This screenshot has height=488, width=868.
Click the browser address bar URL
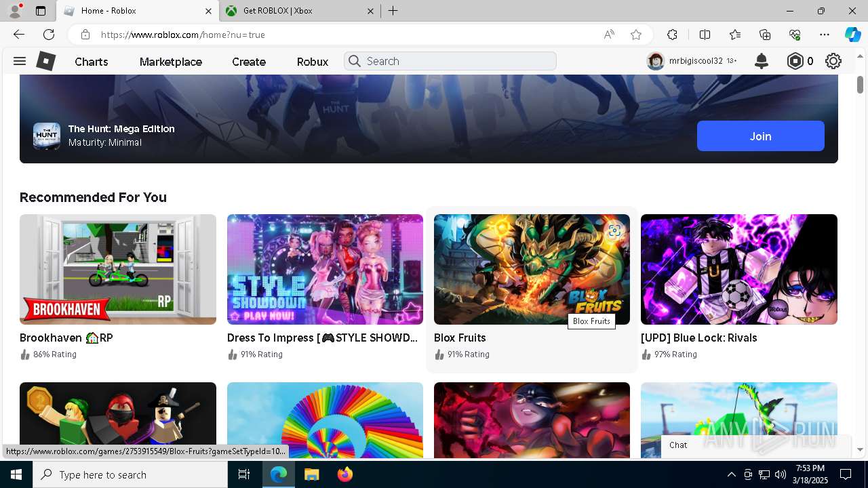click(183, 35)
